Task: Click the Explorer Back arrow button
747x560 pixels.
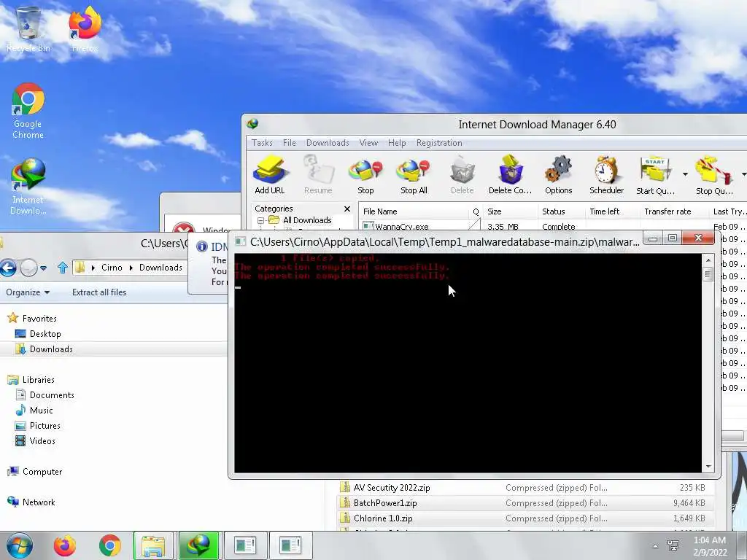Action: pos(7,268)
